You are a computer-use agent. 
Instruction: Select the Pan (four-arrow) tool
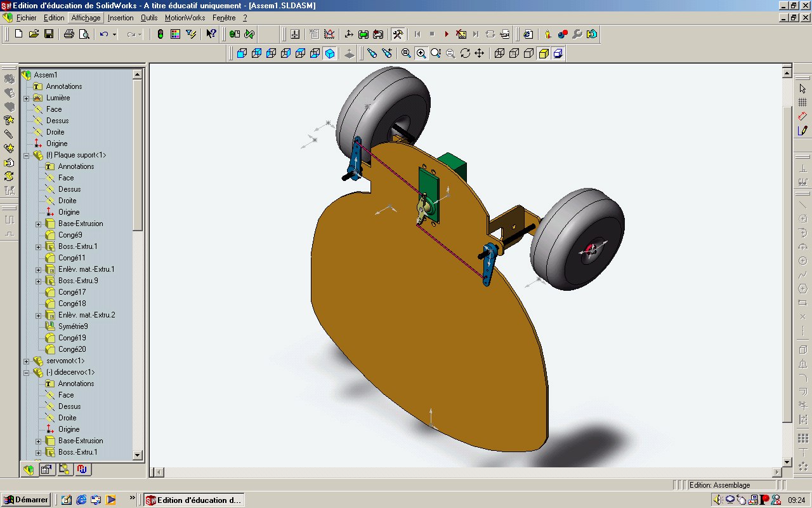point(480,53)
